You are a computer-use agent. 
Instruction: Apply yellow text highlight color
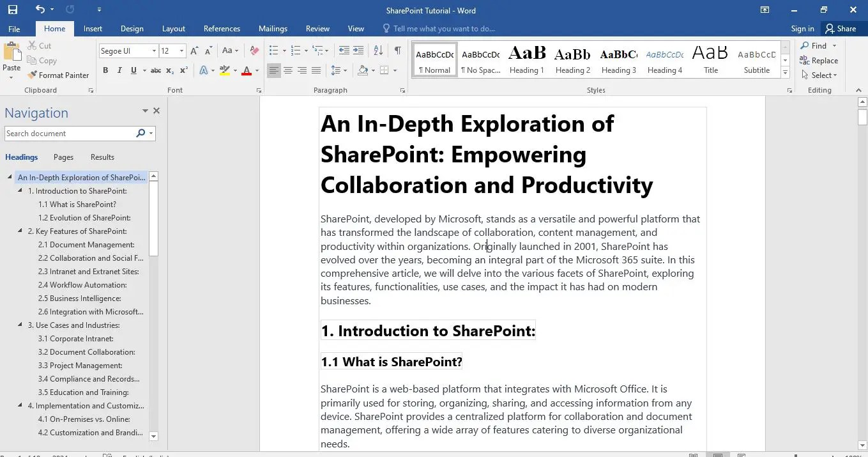[224, 70]
